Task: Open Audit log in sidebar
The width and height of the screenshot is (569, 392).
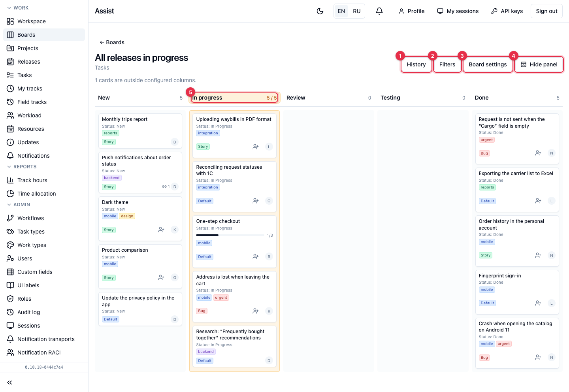Action: click(44, 312)
